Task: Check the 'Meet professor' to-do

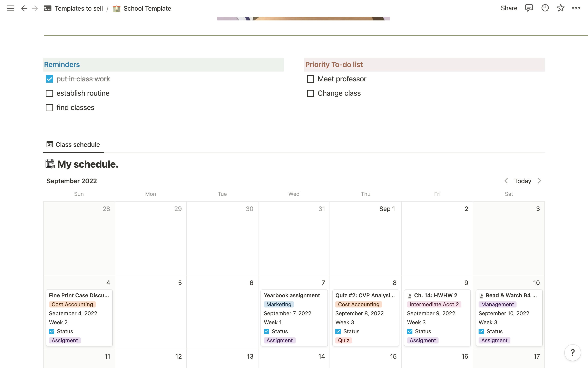Action: point(311,79)
